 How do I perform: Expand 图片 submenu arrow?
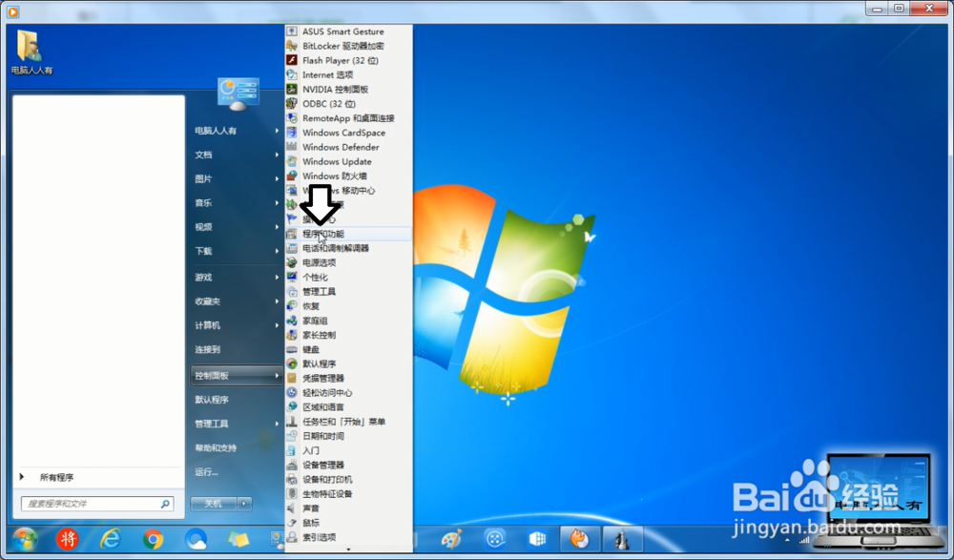[x=277, y=179]
